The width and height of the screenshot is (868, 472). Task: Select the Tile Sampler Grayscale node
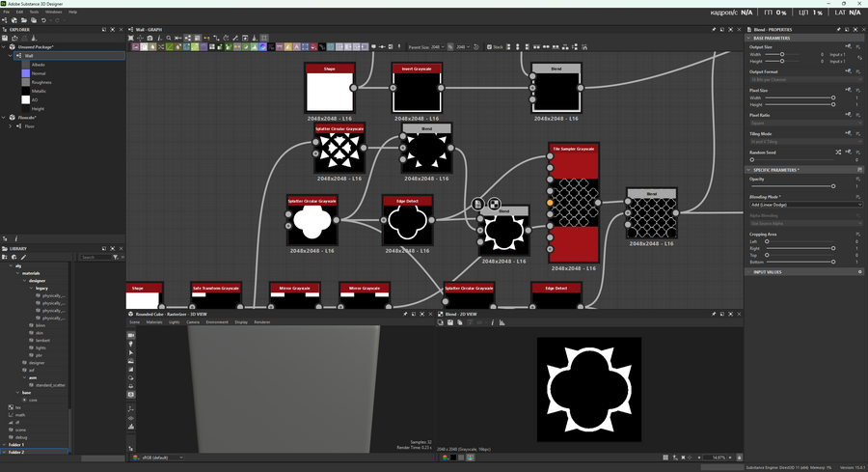click(574, 203)
